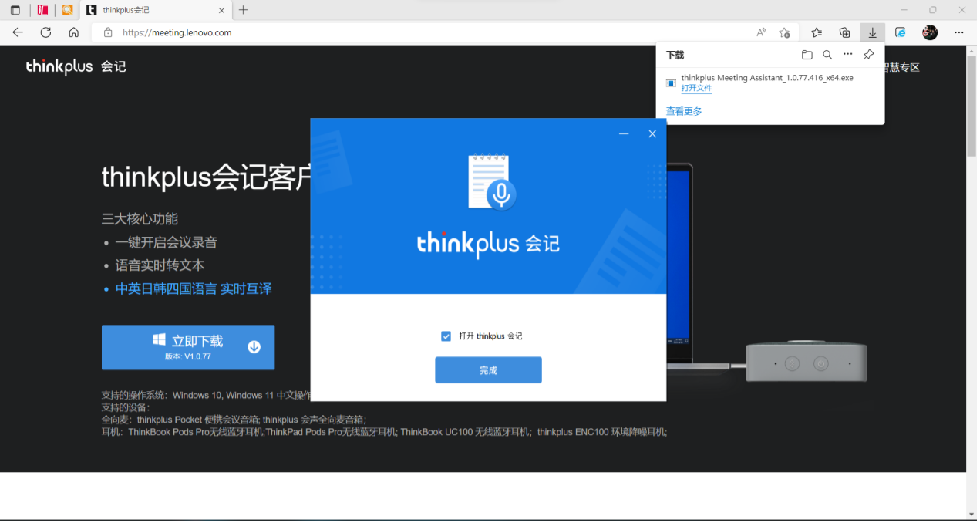Screen dimensions: 980x523
Task: Open more options in downloads panel
Action: tap(848, 55)
